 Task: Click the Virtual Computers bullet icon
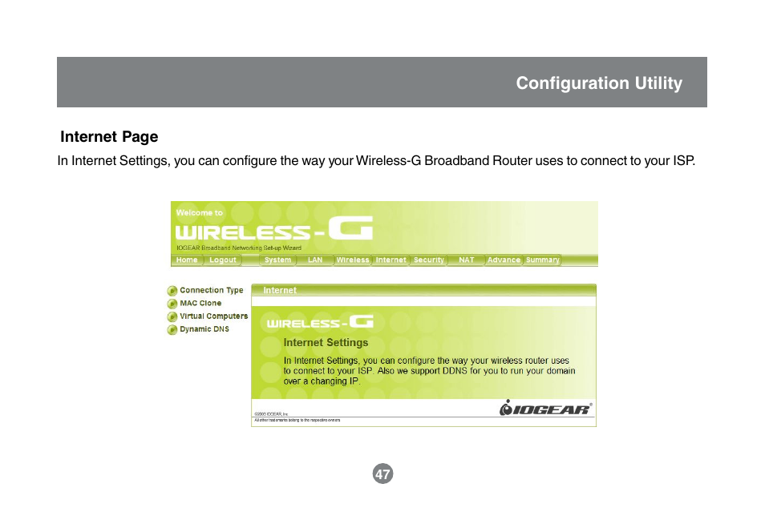[172, 317]
